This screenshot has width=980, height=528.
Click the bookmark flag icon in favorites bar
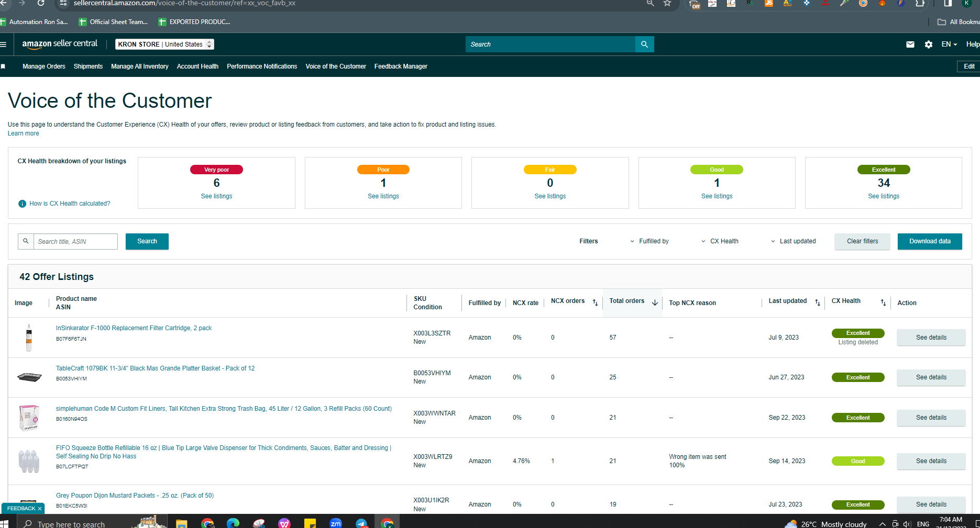click(x=3, y=66)
